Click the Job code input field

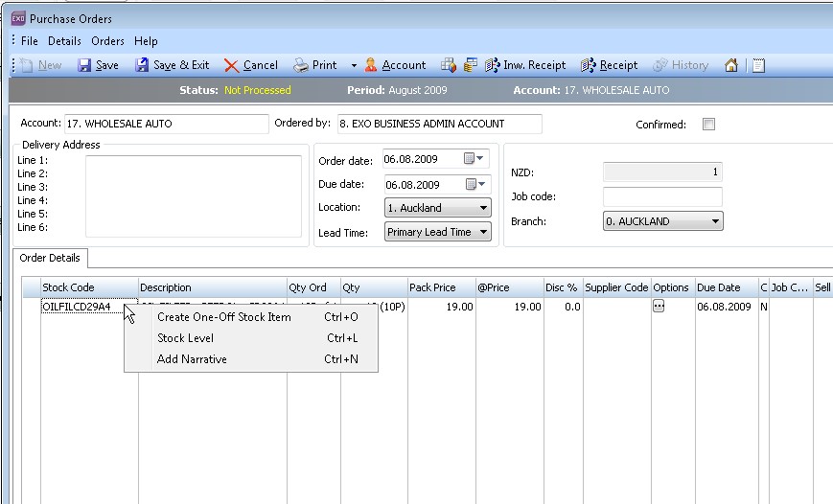[x=662, y=196]
